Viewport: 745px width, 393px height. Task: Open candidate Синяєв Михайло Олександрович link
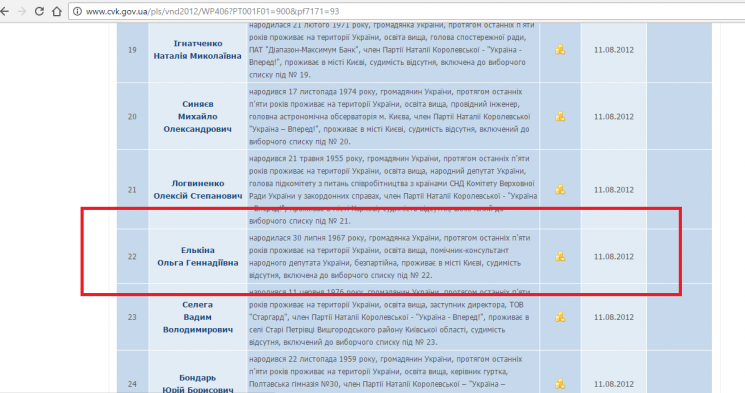(198, 116)
